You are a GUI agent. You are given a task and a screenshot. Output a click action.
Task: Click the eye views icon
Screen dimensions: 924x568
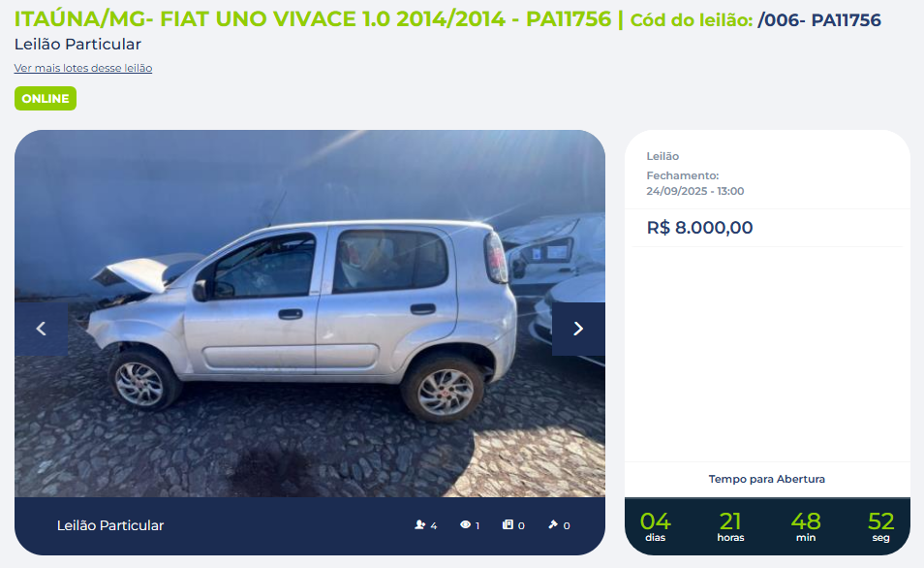465,524
